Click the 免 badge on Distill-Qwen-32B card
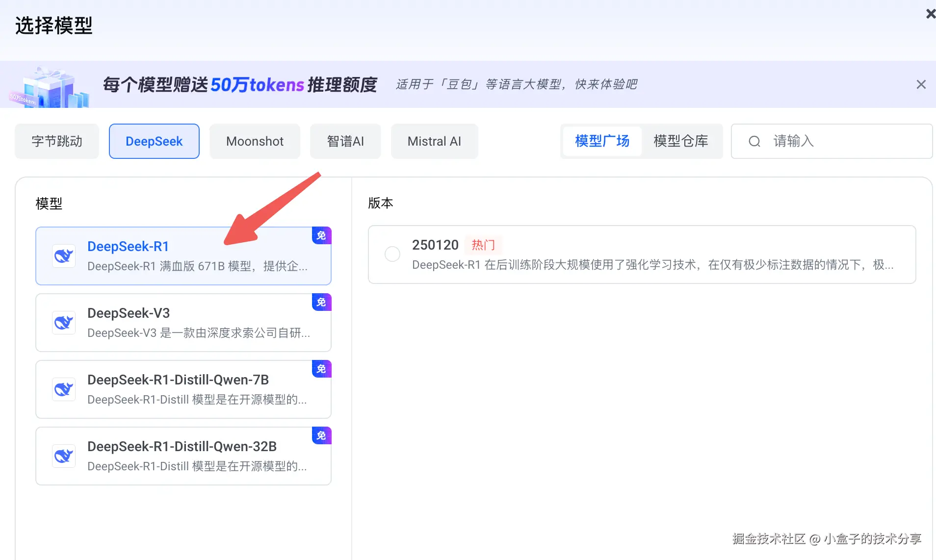The width and height of the screenshot is (936, 560). tap(321, 436)
